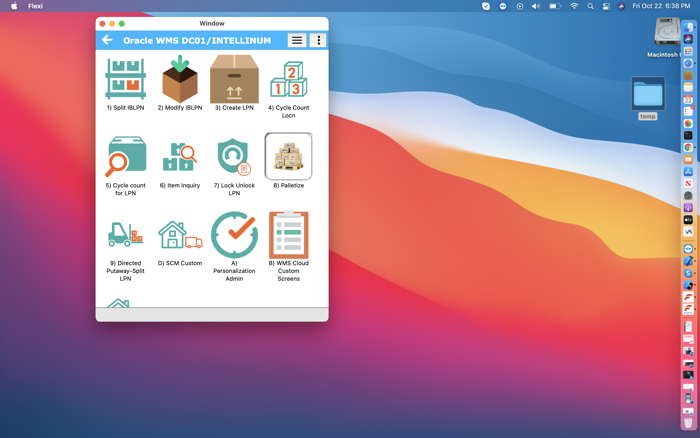
Task: Open Google Chrome from the dock
Action: click(x=688, y=147)
